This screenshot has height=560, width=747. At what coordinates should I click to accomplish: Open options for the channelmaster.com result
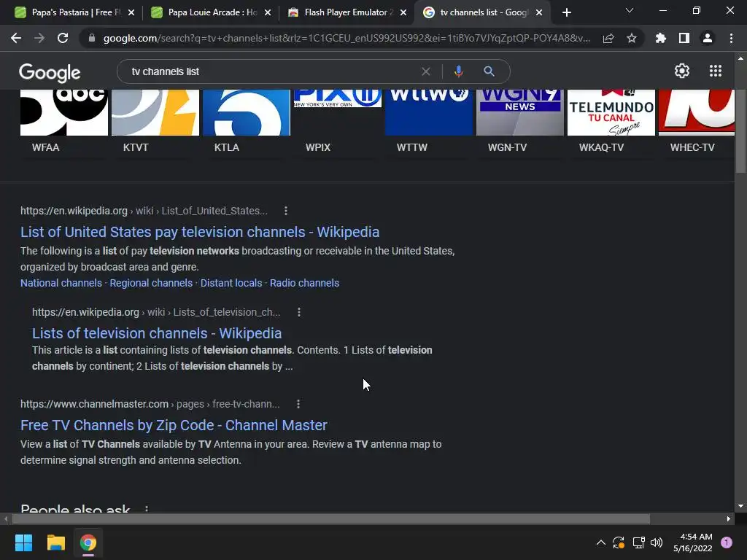pos(298,404)
